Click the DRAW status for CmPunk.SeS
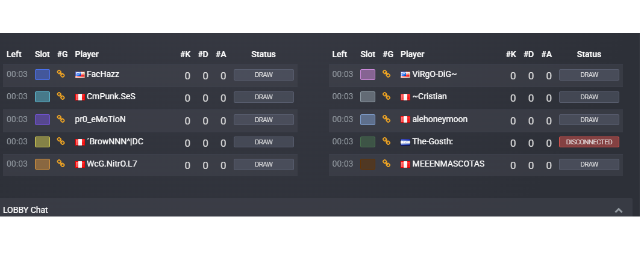 coord(264,97)
